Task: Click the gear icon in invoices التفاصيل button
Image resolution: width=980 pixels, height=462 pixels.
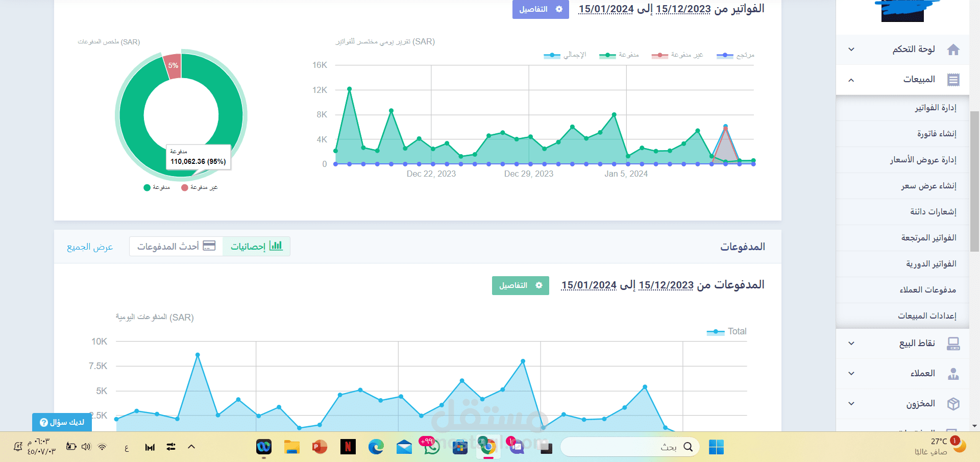Action: 559,9
